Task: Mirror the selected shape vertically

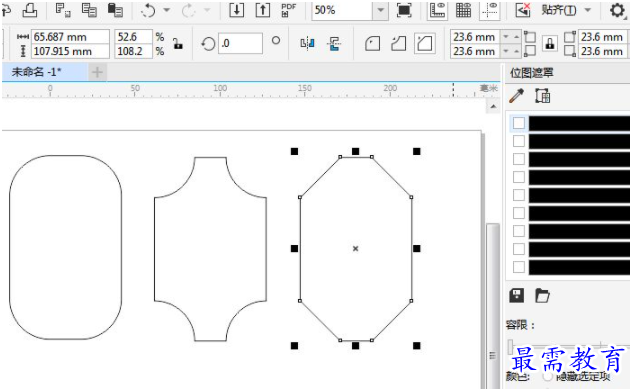Action: 335,43
